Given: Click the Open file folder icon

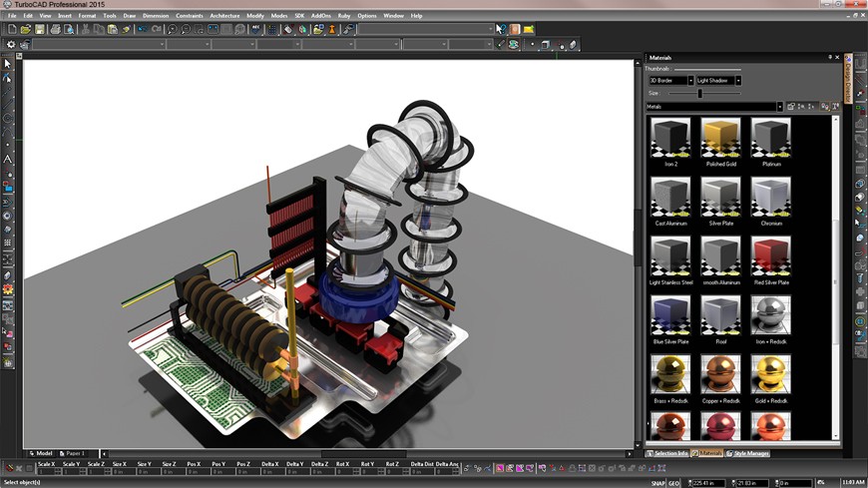Looking at the screenshot, I should [x=25, y=30].
